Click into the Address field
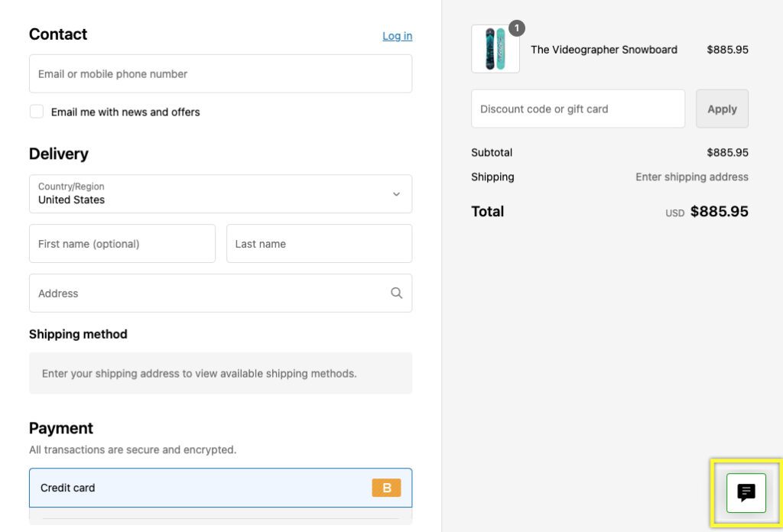783x532 pixels. pos(221,293)
